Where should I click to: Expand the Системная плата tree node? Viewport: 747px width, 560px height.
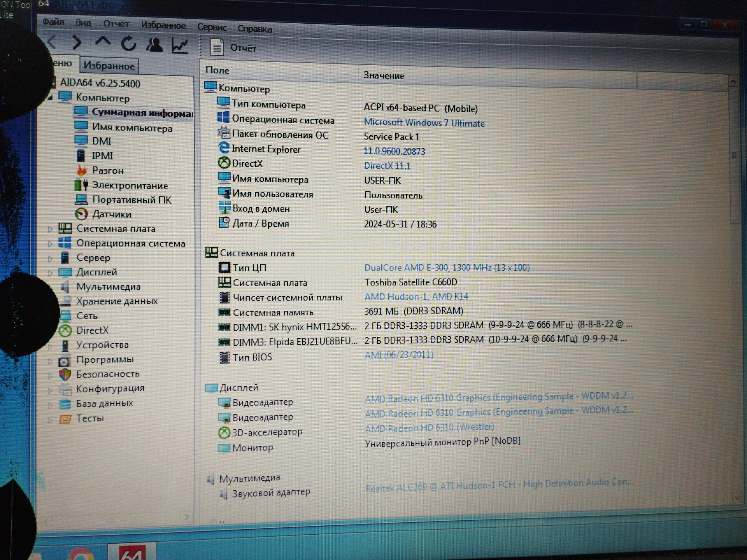[50, 229]
